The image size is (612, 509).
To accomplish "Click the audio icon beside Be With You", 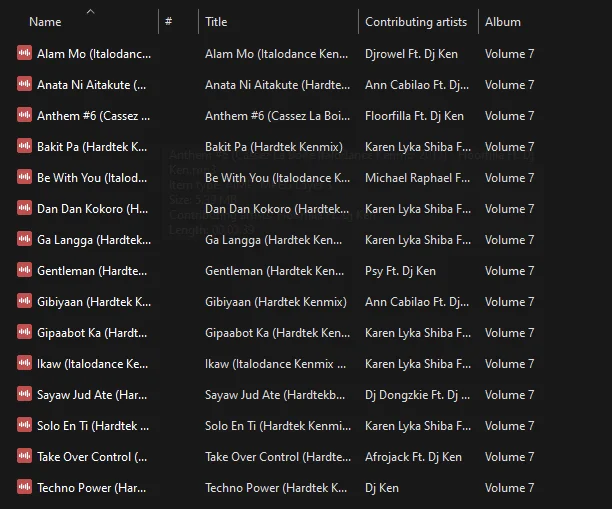I will (24, 177).
